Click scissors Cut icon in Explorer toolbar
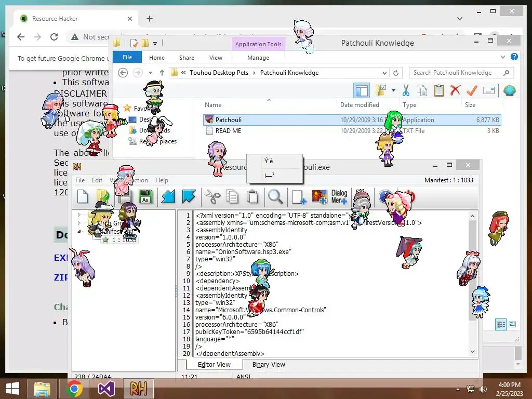The width and height of the screenshot is (532, 399). pyautogui.click(x=406, y=90)
